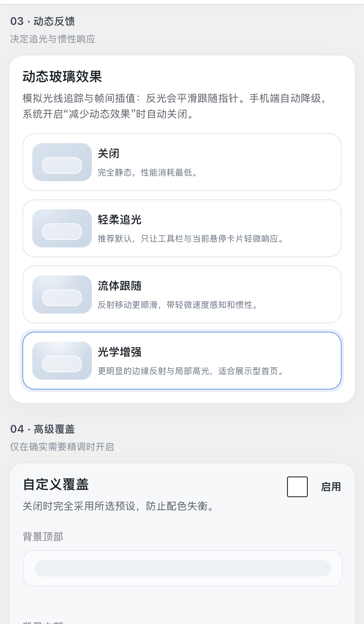The width and height of the screenshot is (364, 624).
Task: Choose the 轻柔追光 option title
Action: [x=120, y=220]
